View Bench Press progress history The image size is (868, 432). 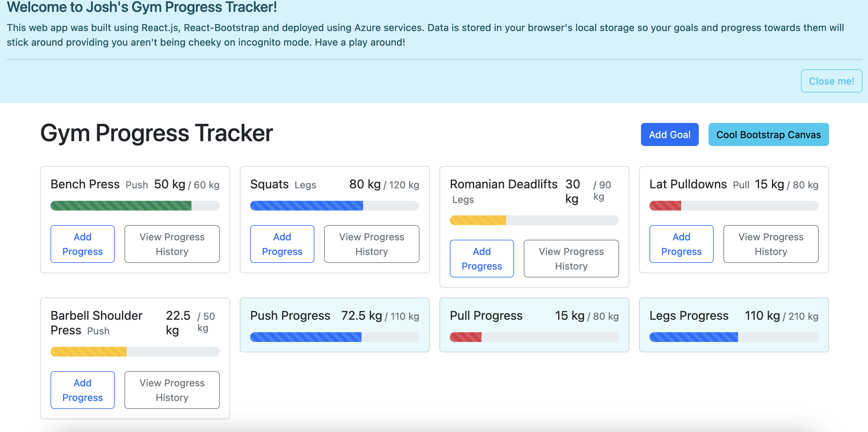coord(172,244)
